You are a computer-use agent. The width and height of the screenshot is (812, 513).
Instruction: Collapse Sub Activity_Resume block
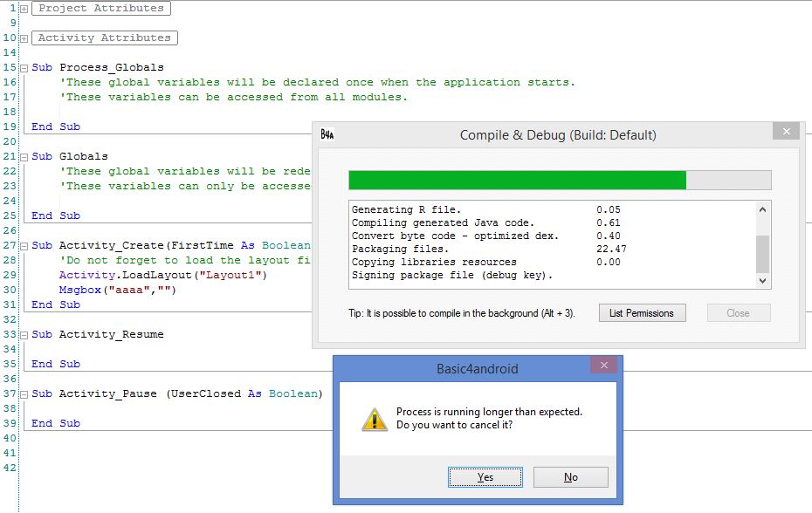click(24, 335)
